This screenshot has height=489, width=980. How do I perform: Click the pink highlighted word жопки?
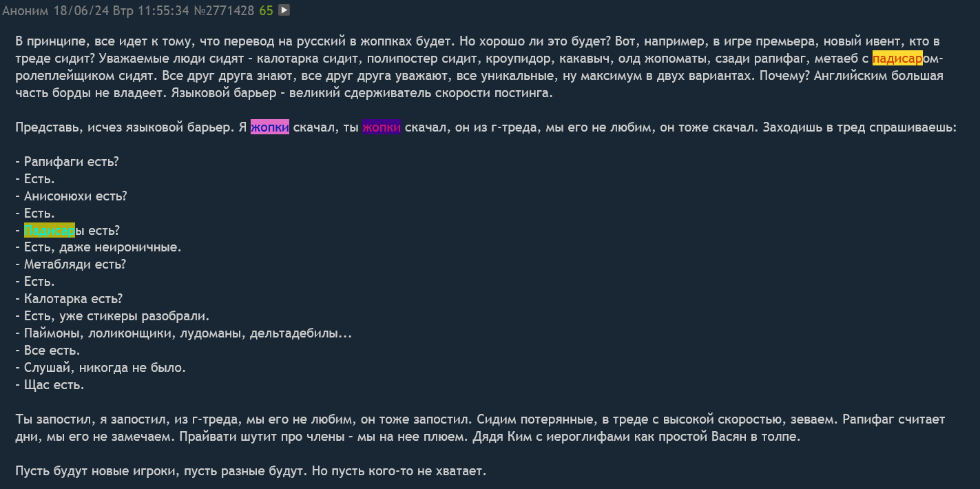point(270,127)
